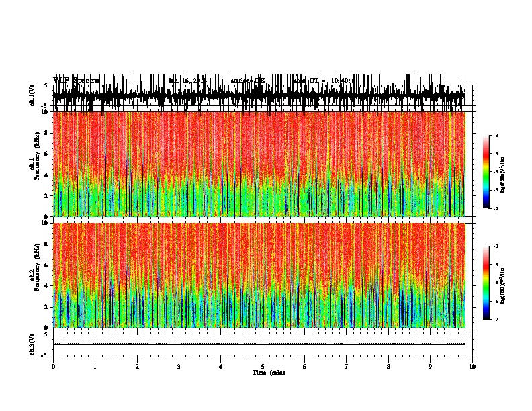Click the 'Time (min)' x-axis label
Viewport: 532px width, 411px height.
pyautogui.click(x=269, y=373)
